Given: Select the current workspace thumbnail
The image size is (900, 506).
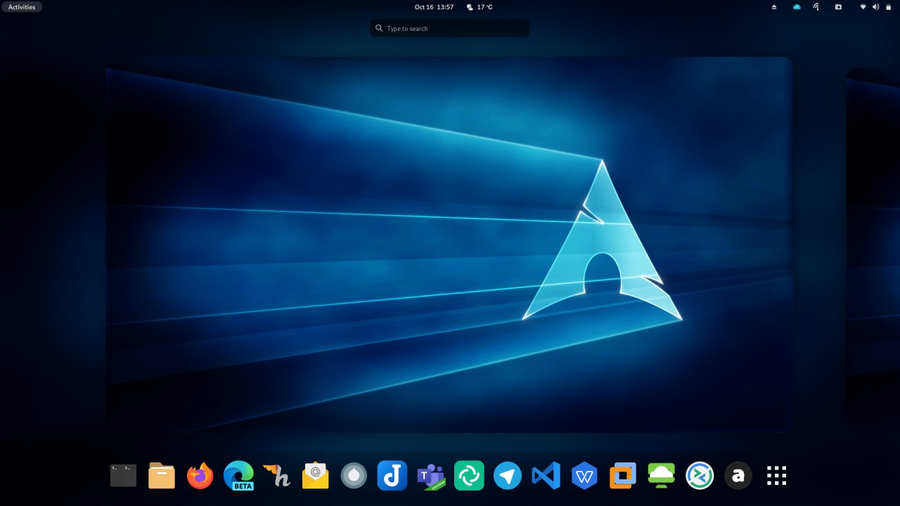Looking at the screenshot, I should tap(449, 244).
